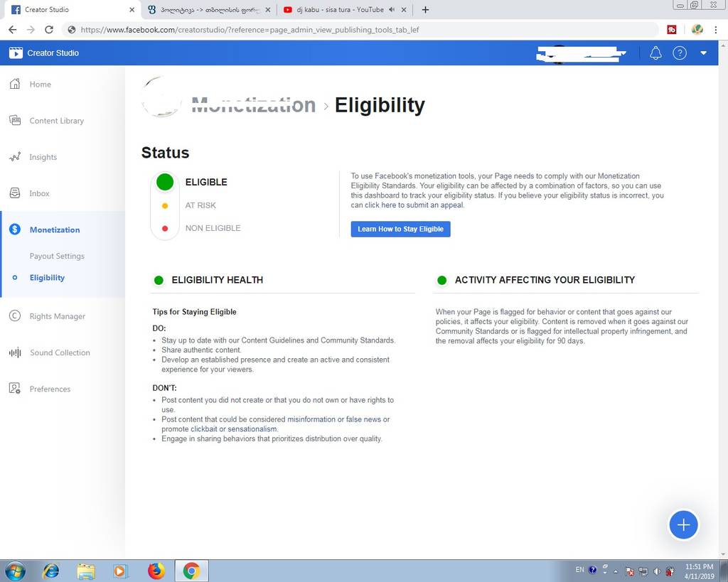Launch Firefox from taskbar

[x=156, y=571]
